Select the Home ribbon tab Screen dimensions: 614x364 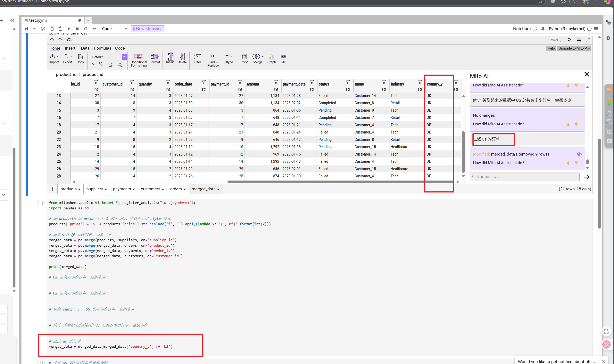[55, 48]
